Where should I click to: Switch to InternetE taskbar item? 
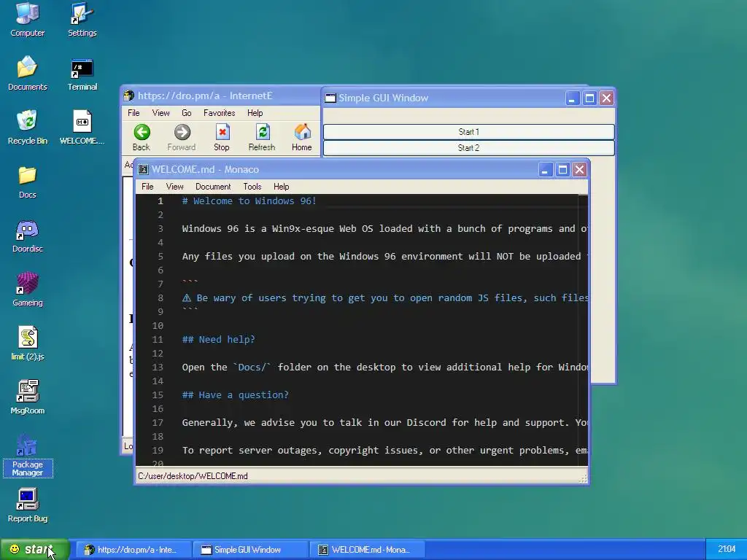tap(134, 550)
